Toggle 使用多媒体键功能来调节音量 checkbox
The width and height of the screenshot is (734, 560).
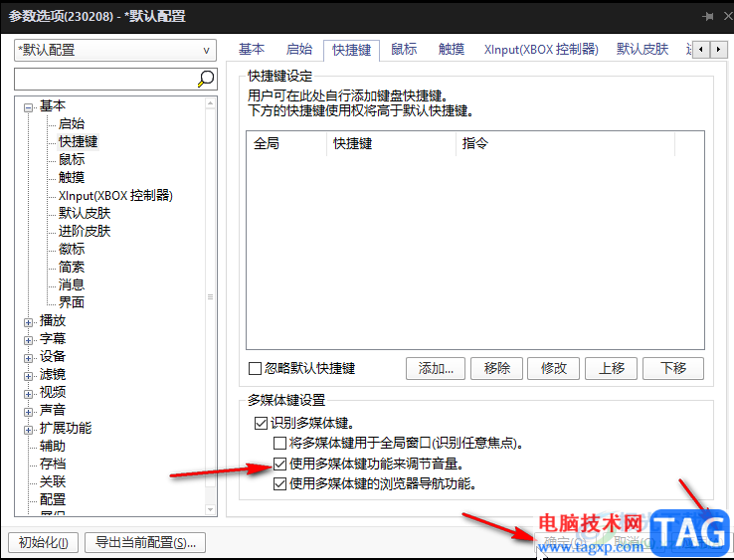(x=279, y=464)
